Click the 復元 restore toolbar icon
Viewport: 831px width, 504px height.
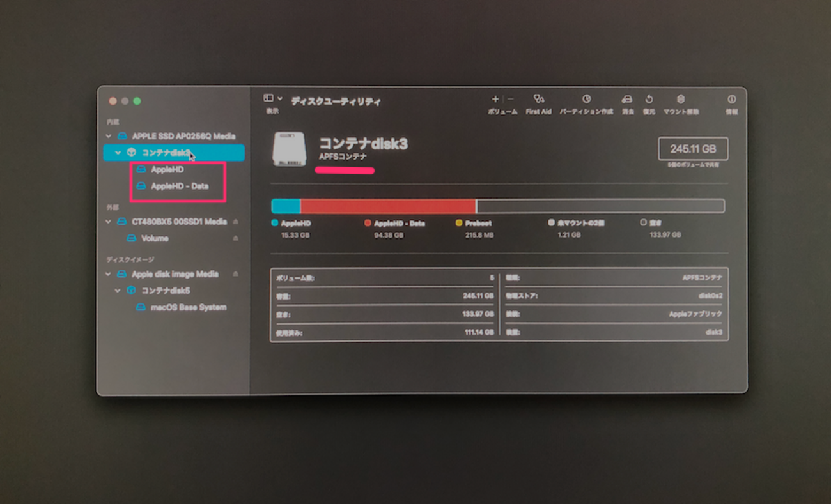[649, 99]
